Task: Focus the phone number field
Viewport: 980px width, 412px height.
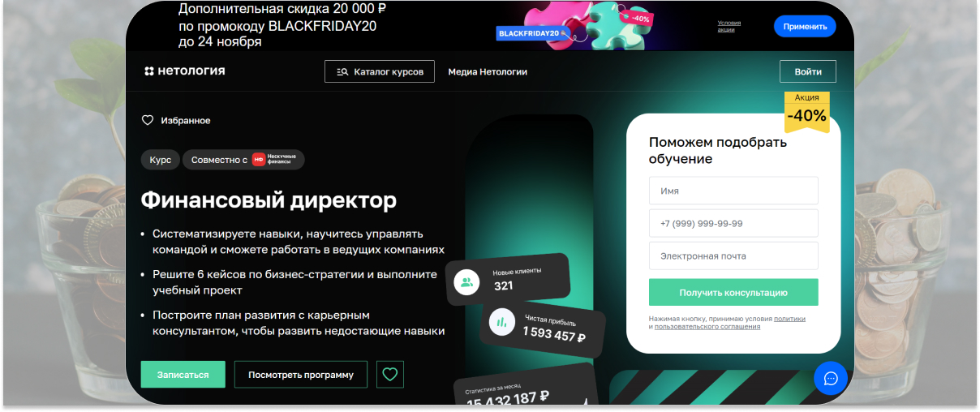Action: pyautogui.click(x=733, y=223)
